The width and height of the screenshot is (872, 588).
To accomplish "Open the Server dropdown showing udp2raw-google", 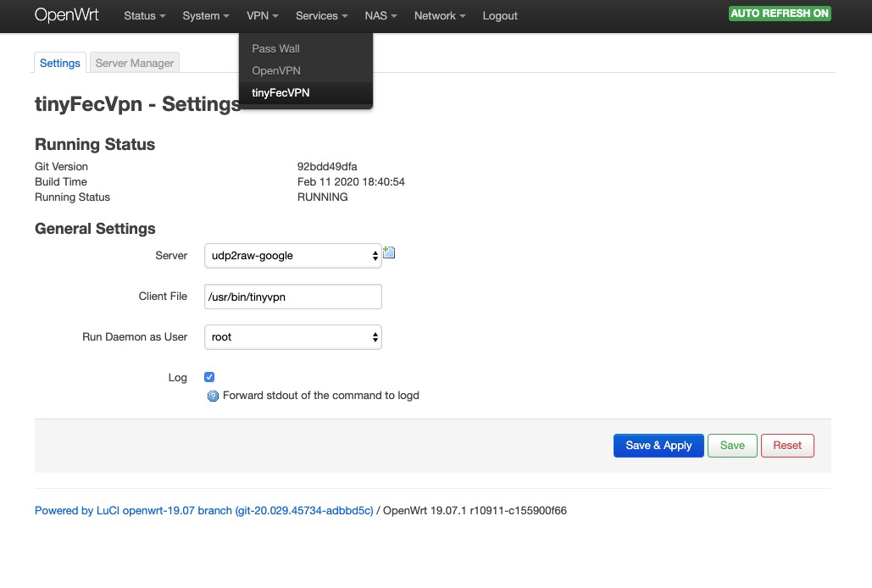I will tap(293, 256).
